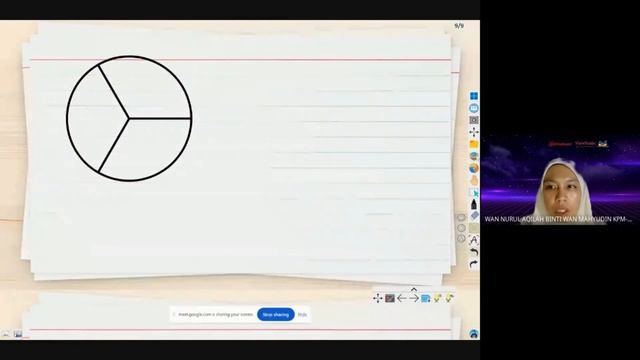Click the globe icon below the yellow folder
Screen dimensions: 640x360
click(473, 156)
